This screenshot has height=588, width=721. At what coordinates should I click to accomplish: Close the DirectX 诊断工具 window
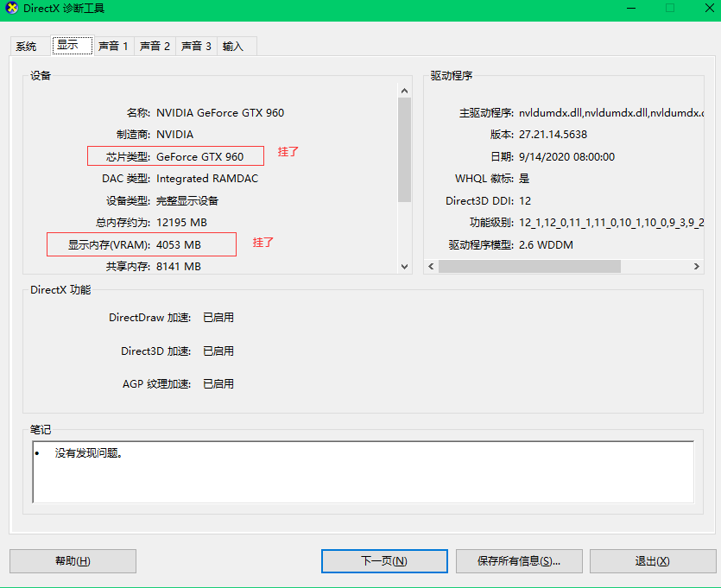coord(710,9)
